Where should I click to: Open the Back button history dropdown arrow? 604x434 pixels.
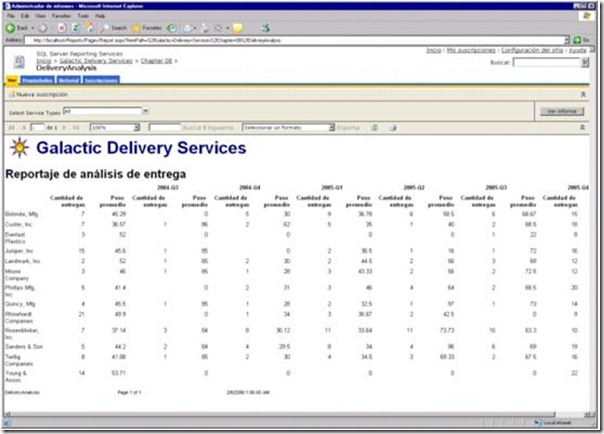[32, 28]
